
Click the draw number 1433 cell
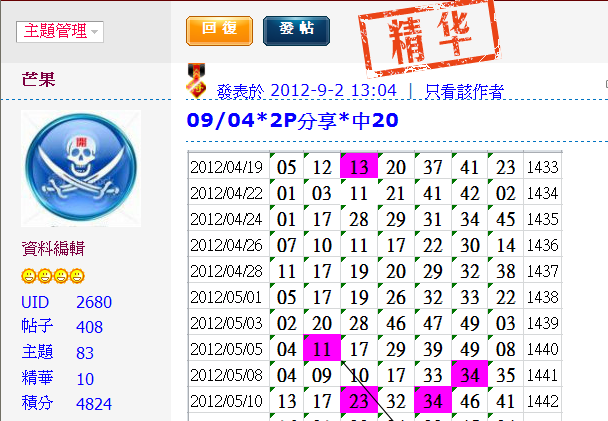click(x=541, y=167)
